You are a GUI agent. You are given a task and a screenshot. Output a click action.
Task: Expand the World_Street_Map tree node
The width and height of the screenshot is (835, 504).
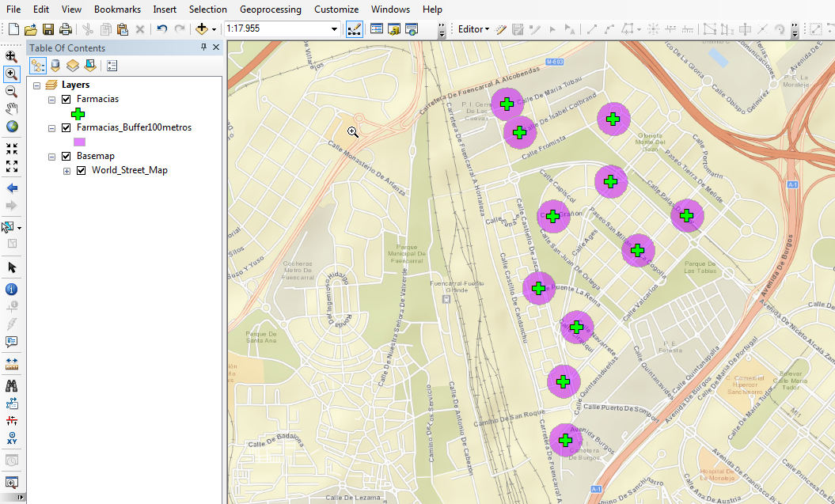66,170
